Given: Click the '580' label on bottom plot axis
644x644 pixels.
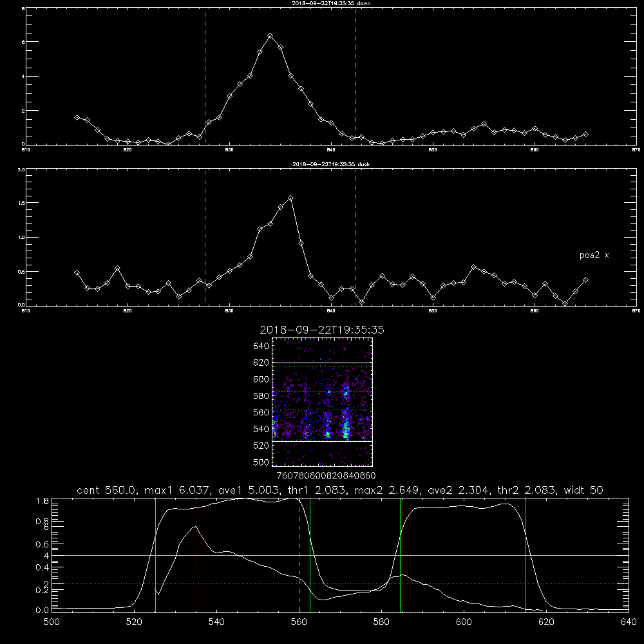Looking at the screenshot, I should click(x=381, y=621).
